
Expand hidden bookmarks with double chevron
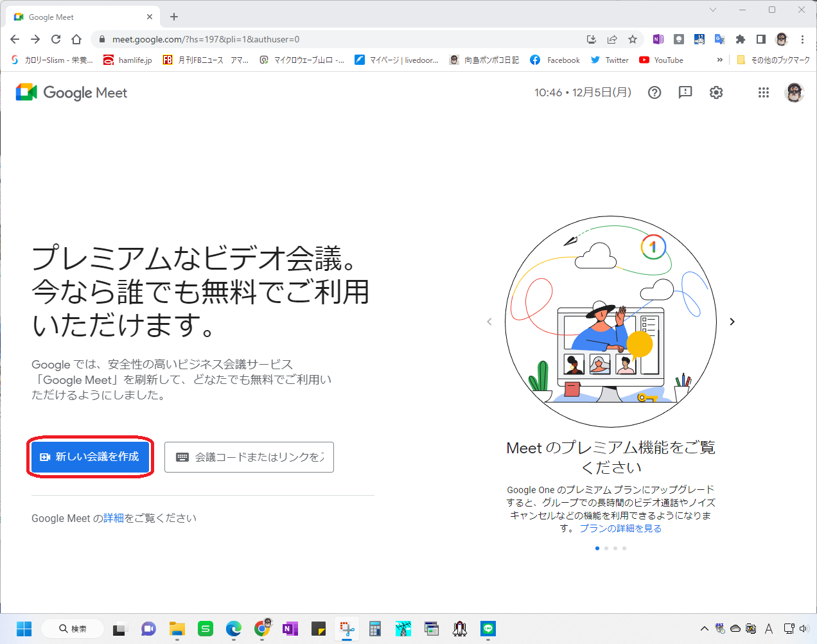coord(720,60)
